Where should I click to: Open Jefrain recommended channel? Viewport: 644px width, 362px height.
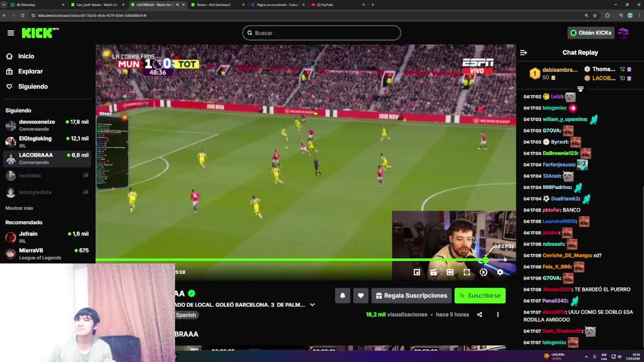pos(47,237)
